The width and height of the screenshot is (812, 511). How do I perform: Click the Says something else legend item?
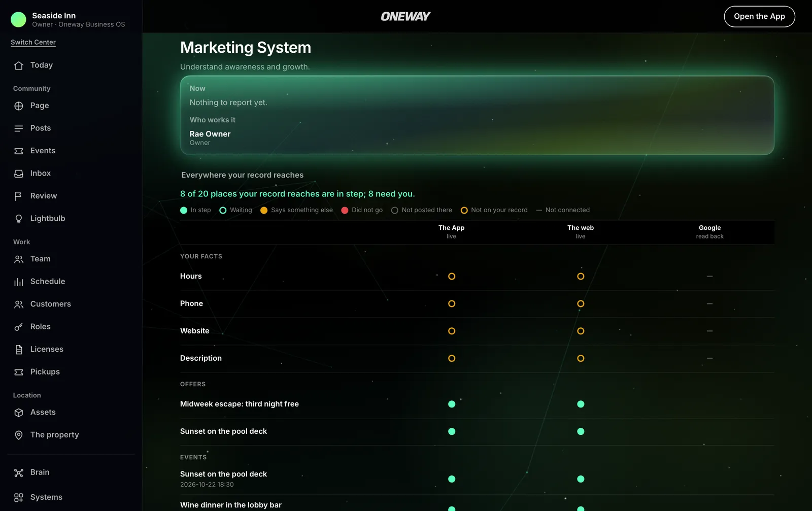click(x=296, y=210)
